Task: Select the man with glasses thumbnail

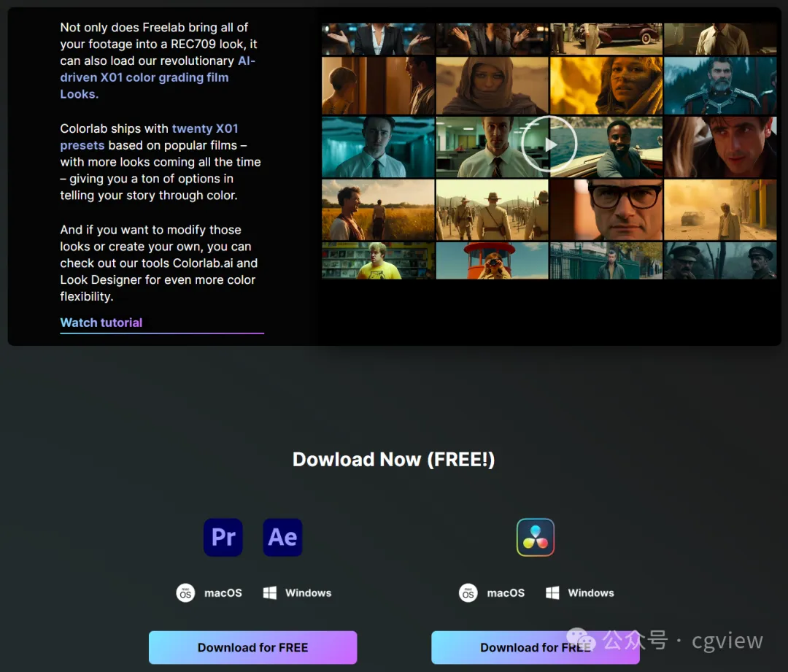Action: [606, 209]
